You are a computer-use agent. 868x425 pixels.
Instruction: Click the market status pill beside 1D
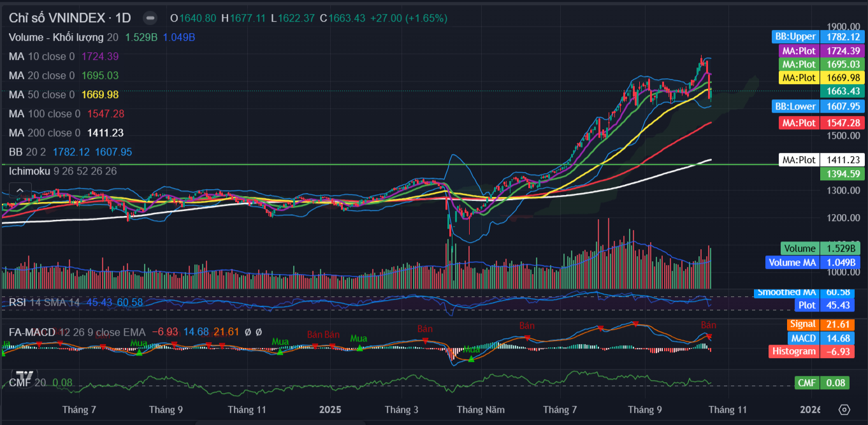pos(150,18)
